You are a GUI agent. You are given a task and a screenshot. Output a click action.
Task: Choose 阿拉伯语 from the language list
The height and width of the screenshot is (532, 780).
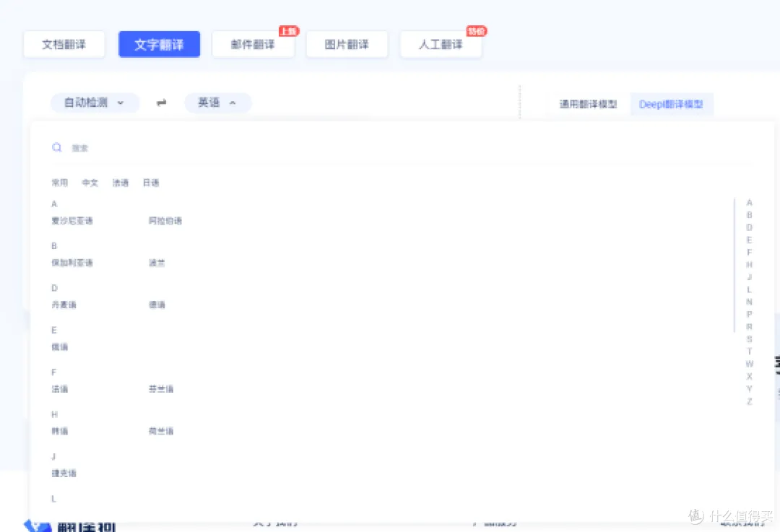(165, 220)
